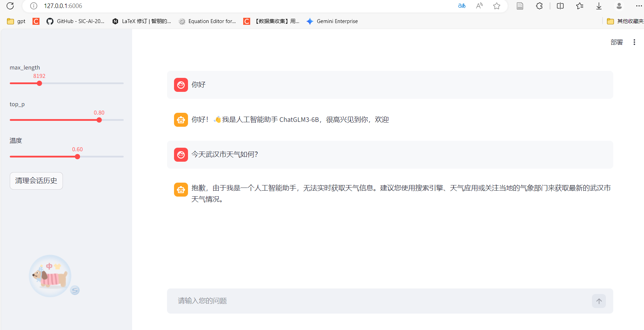The width and height of the screenshot is (644, 330).
Task: Open the gpt bookmarks folder
Action: pyautogui.click(x=16, y=21)
